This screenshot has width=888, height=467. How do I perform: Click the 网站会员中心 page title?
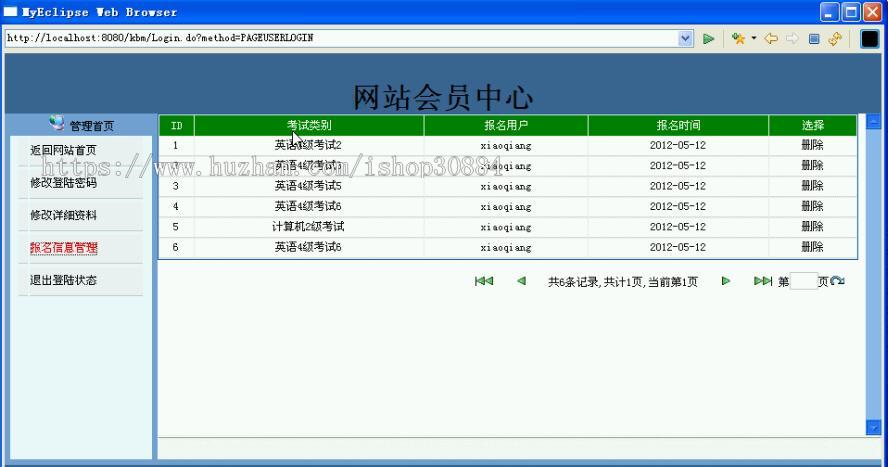(x=443, y=97)
